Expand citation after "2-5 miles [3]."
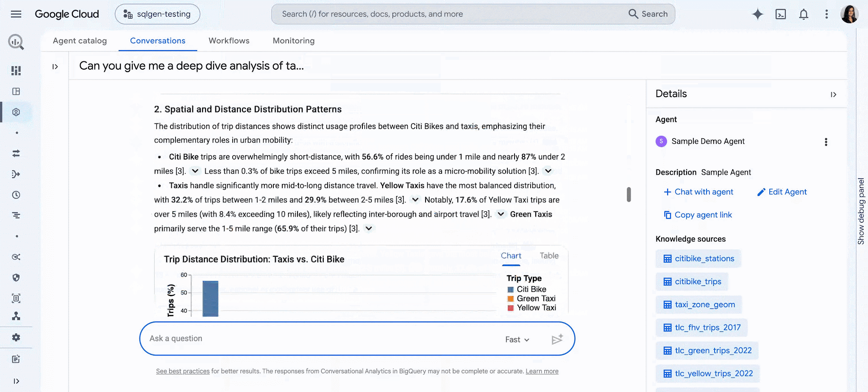Viewport: 868px width, 392px height. tap(415, 199)
